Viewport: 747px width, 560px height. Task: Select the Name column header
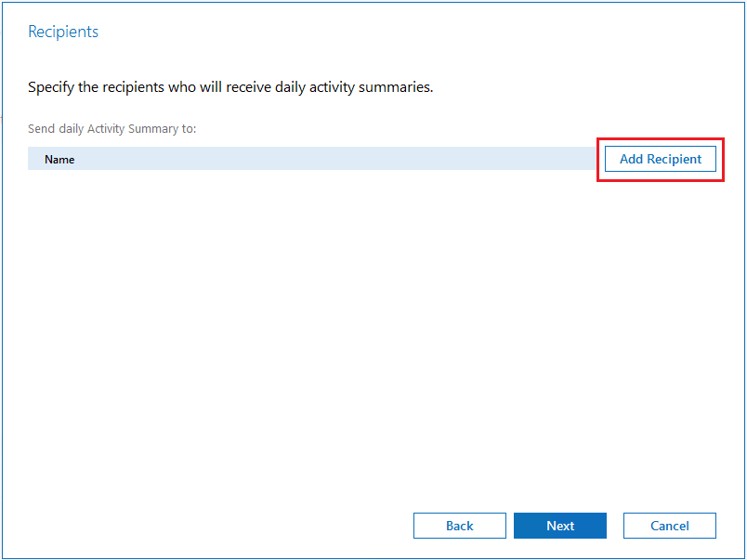(59, 159)
